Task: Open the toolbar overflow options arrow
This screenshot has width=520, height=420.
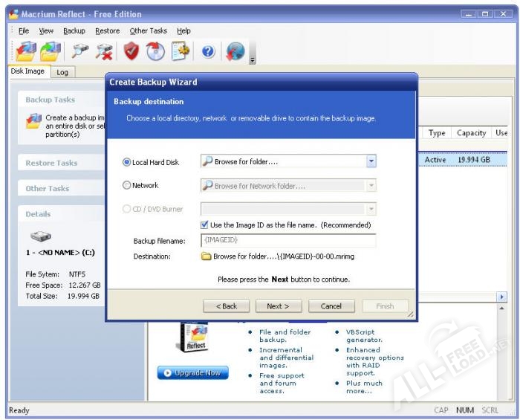Action: pos(253,60)
